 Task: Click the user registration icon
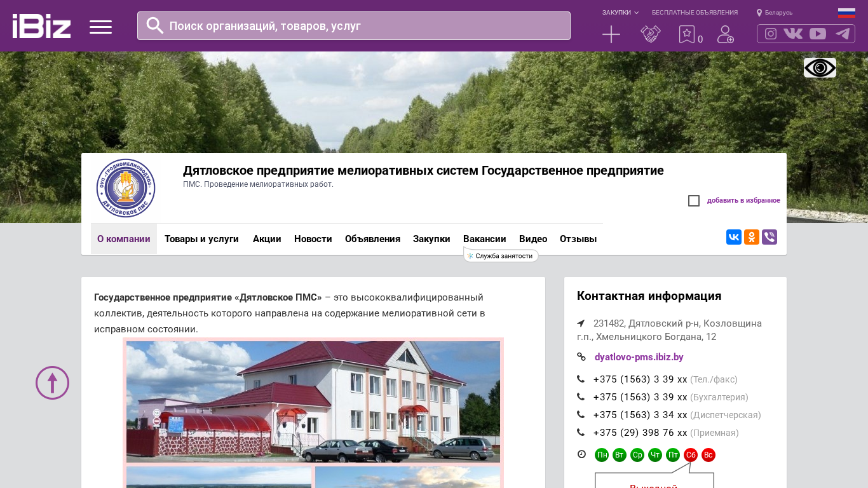(726, 34)
